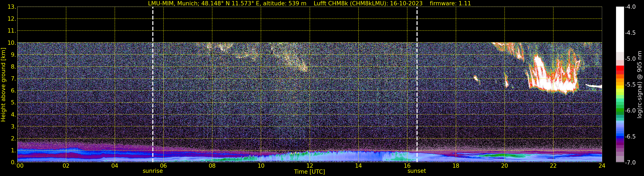Click the dashed white sunset marker line

tap(417, 85)
